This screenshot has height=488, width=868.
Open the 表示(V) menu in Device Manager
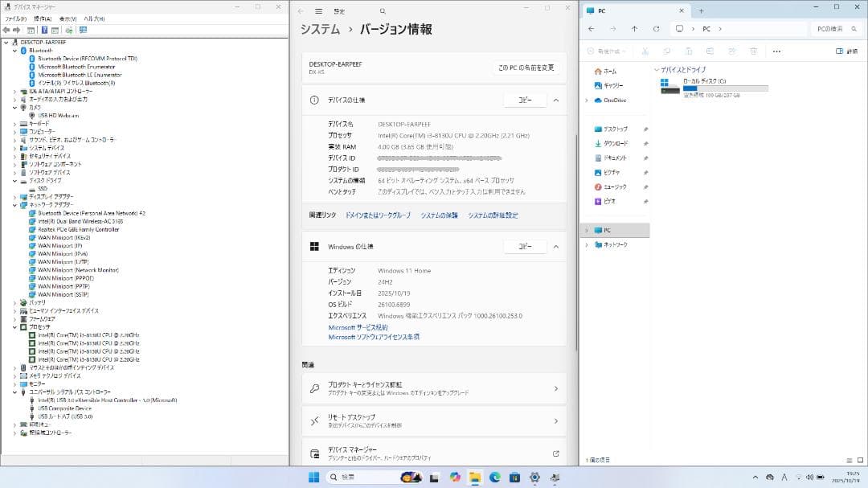pyautogui.click(x=68, y=18)
